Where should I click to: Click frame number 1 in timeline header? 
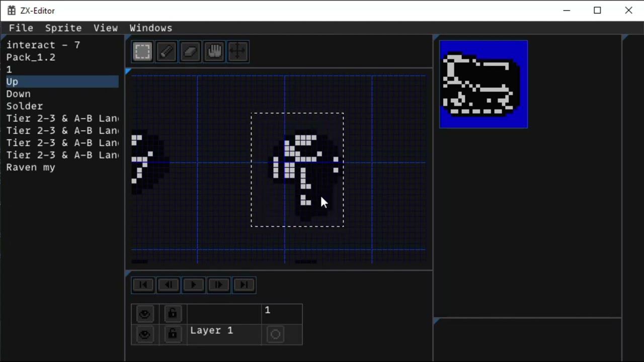tap(268, 310)
